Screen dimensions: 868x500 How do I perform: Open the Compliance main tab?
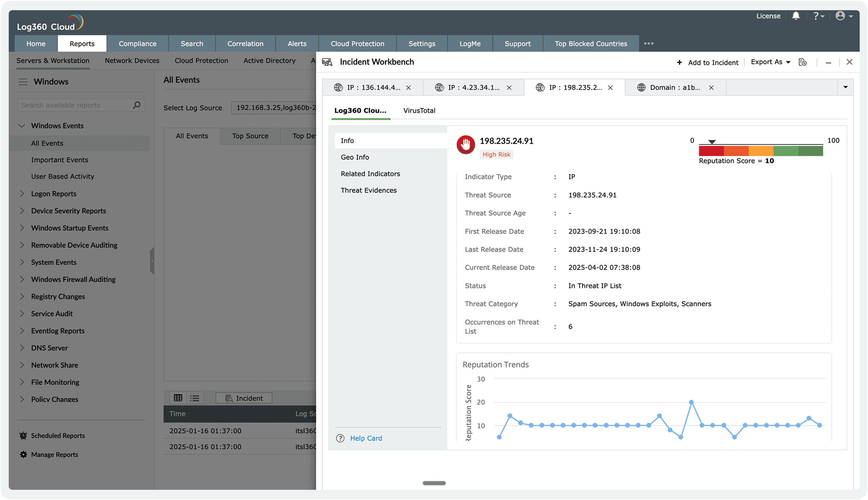coord(137,43)
